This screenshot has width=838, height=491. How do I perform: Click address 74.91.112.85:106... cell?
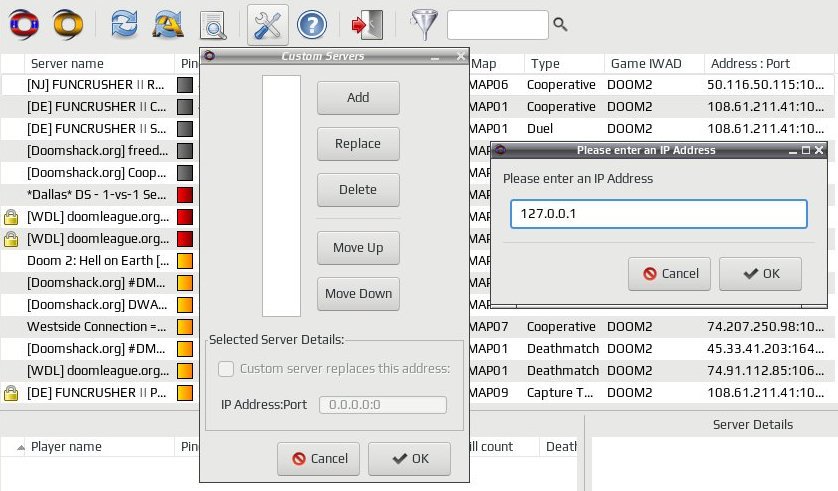tap(765, 370)
